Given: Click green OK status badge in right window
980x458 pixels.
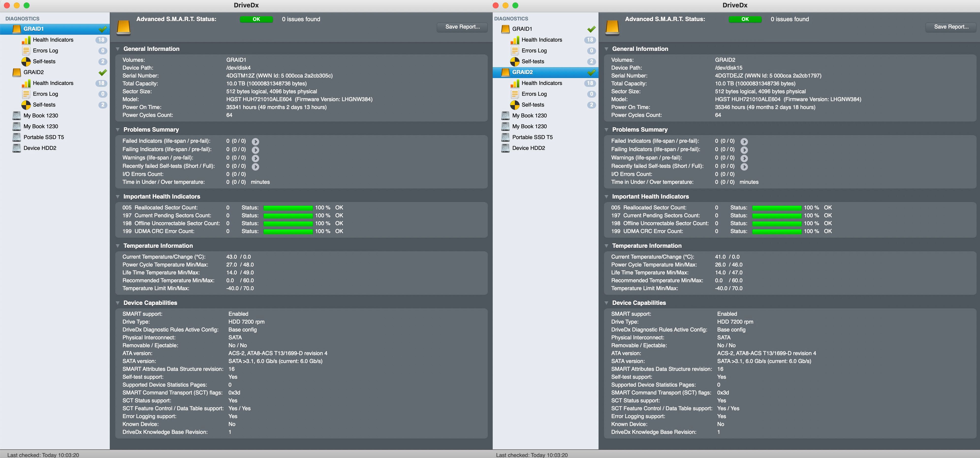Looking at the screenshot, I should click(x=745, y=19).
